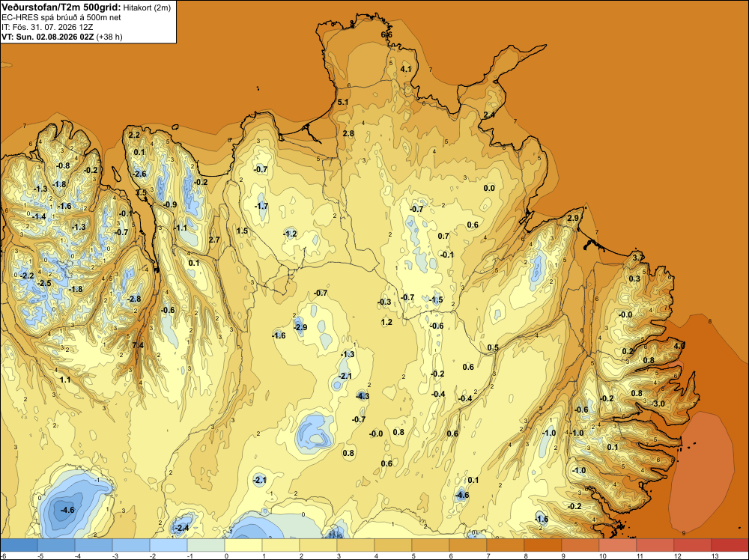Click the 'VT: Sun. 02.08.2026 02Z' valid time
This screenshot has height=560, width=749.
(48, 37)
